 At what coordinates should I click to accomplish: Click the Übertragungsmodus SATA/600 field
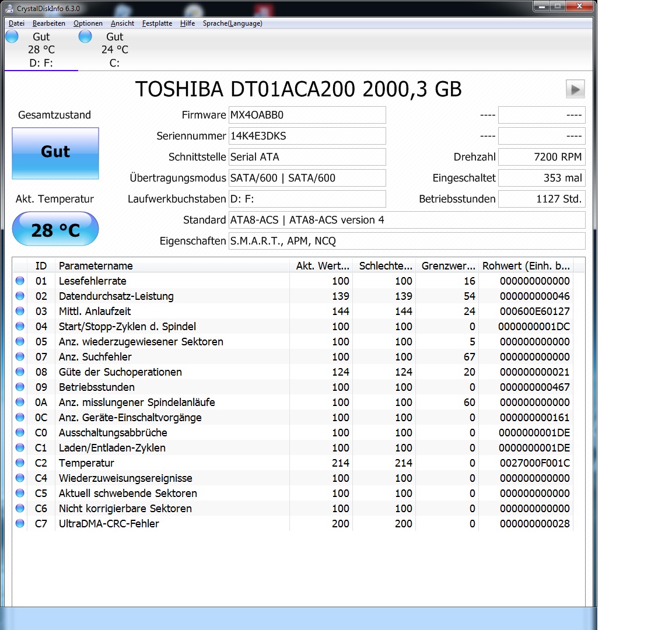pos(307,178)
